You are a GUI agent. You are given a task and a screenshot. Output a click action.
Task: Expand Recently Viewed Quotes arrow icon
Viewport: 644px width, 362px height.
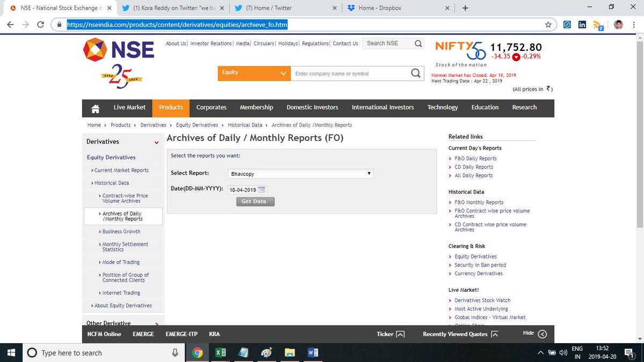(494, 334)
